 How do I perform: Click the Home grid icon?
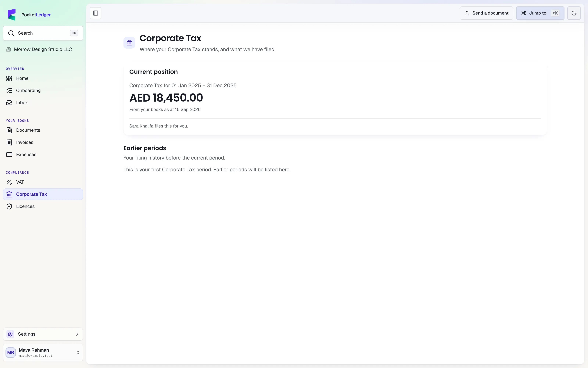point(9,78)
